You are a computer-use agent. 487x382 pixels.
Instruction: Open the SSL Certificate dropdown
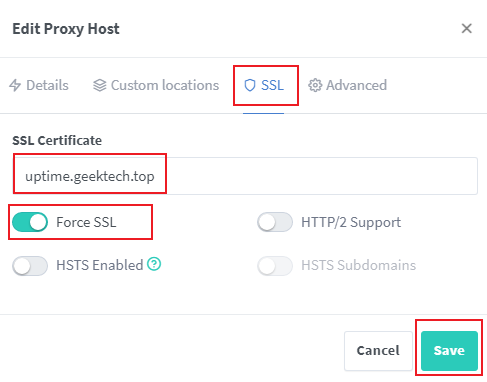pyautogui.click(x=245, y=176)
